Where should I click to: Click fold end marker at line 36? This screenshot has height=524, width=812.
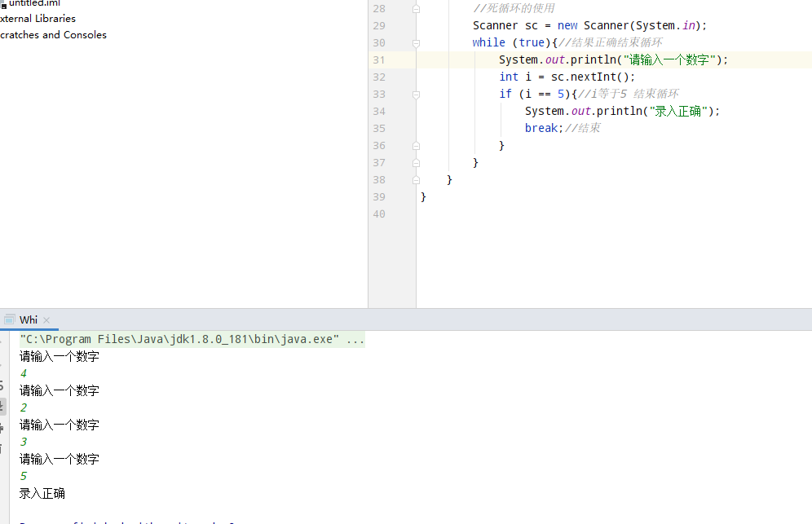pos(416,145)
